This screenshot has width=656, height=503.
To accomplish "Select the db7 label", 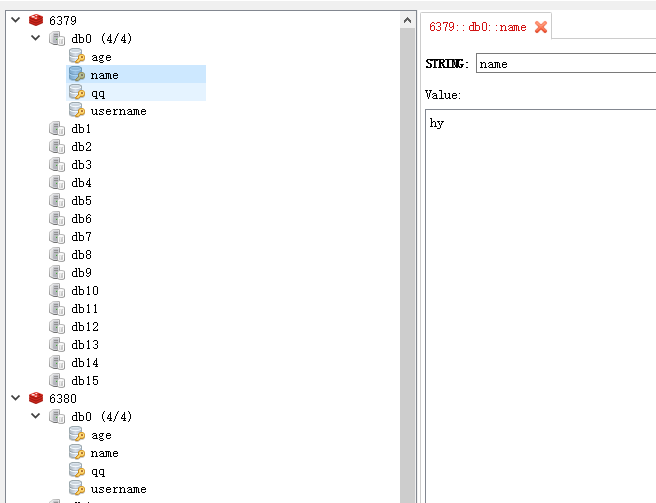I will 81,236.
